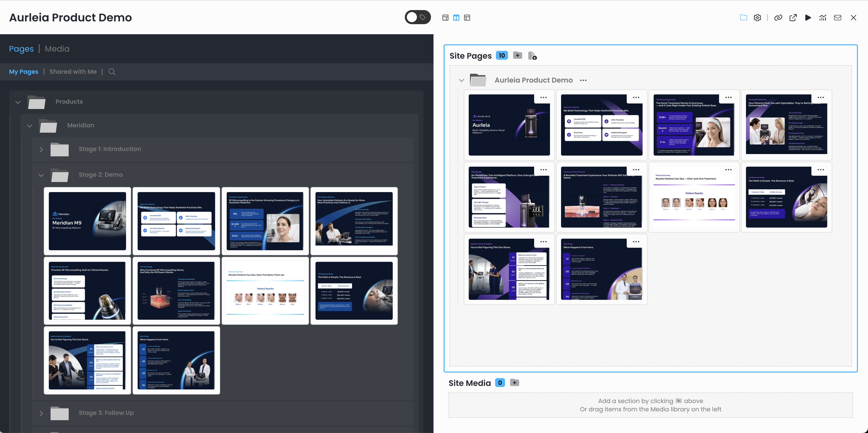Open options for 'Six Modalities' slide
Viewport: 868px width, 433px height.
click(543, 170)
